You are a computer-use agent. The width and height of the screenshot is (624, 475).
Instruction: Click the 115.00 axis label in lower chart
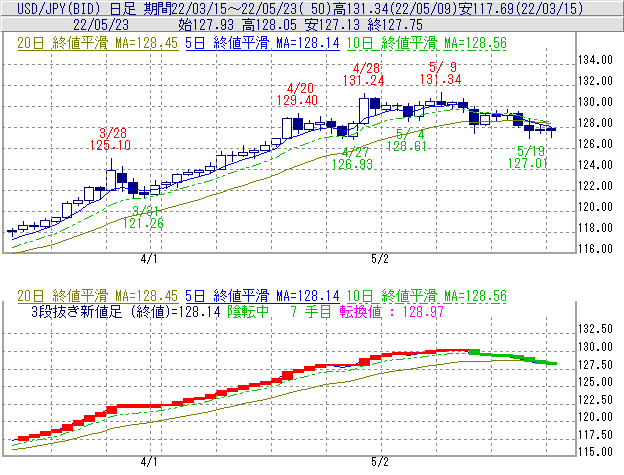pyautogui.click(x=595, y=452)
